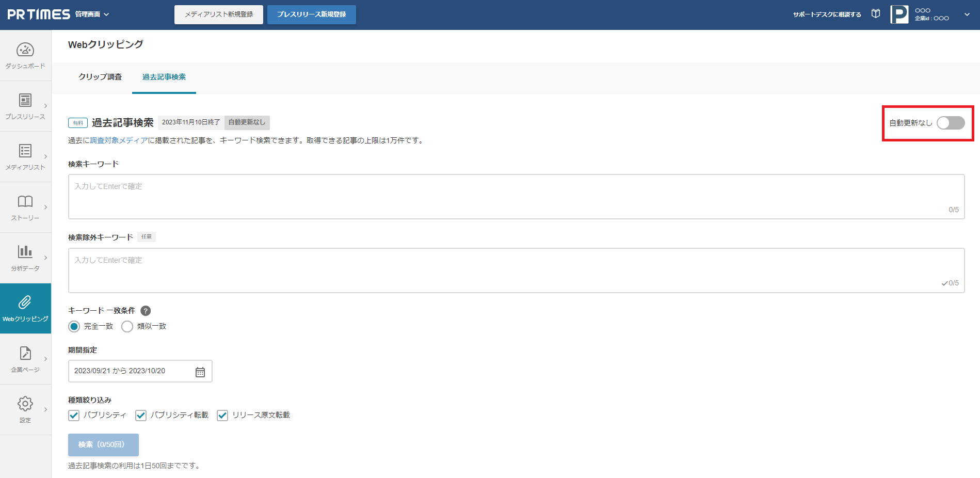
Task: Open the Story book icon
Action: click(25, 201)
